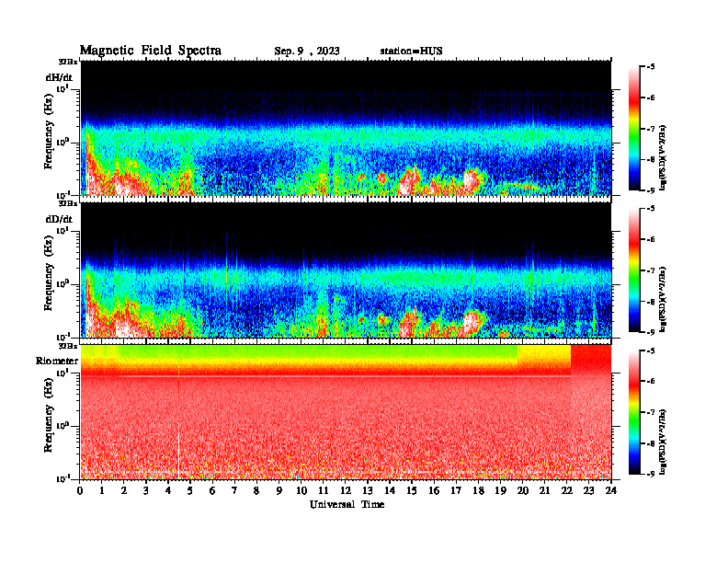The width and height of the screenshot is (728, 563).
Task: Click the "32Hz" label above the dD/dt panel
Action: click(68, 203)
